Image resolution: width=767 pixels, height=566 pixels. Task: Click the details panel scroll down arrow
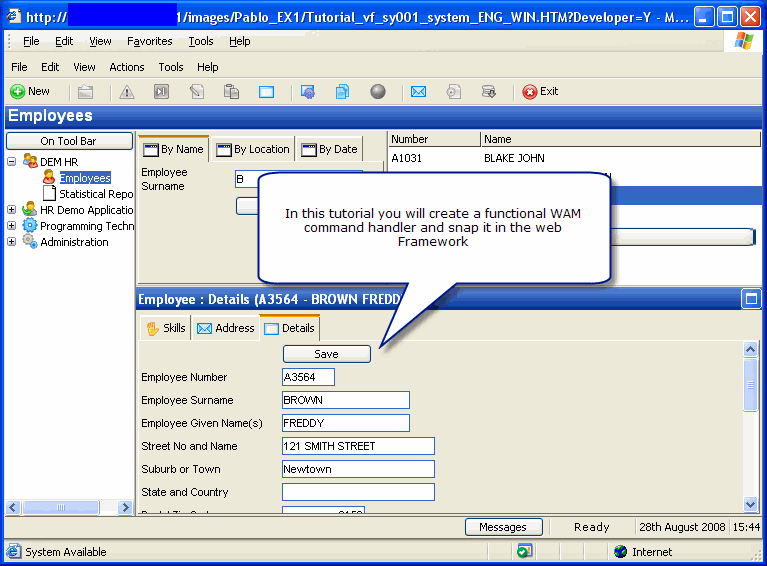pos(750,504)
